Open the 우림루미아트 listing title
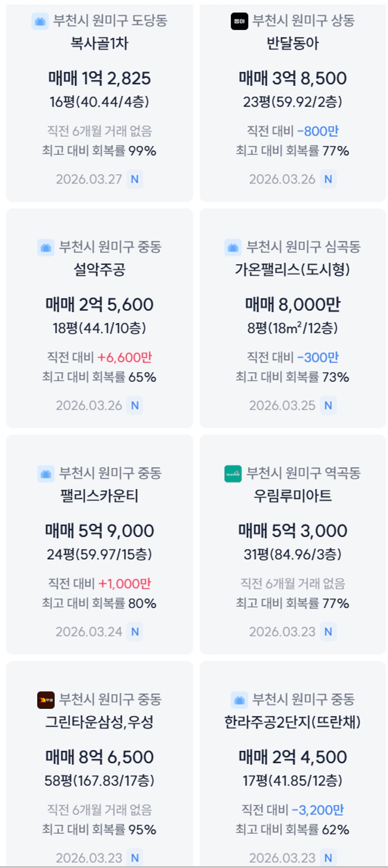The height and width of the screenshot is (868, 388). 293,496
